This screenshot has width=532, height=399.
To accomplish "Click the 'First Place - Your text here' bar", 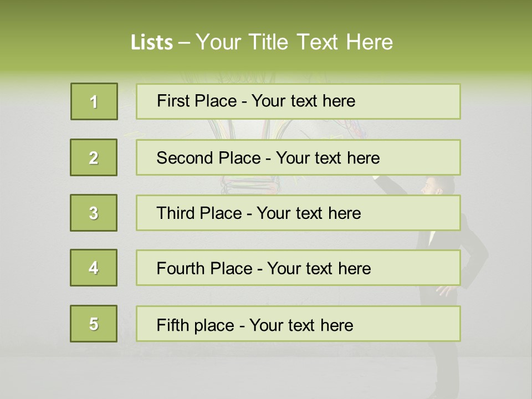I will point(298,101).
